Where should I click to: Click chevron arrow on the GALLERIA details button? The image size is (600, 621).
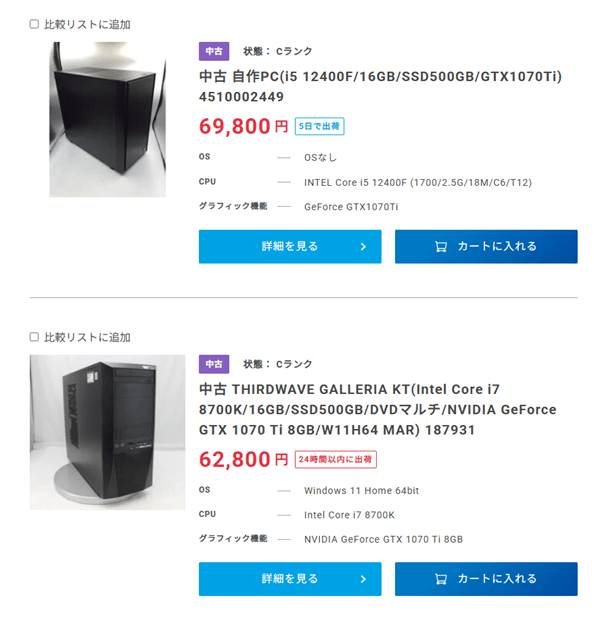click(363, 579)
